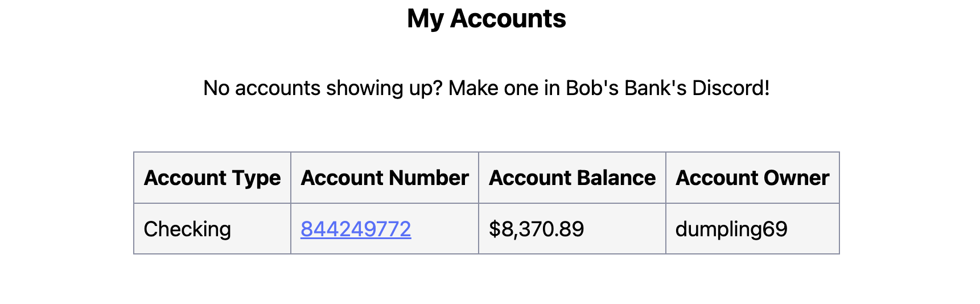Select the Account Number column header
Screen dimensions: 980x304
click(x=385, y=178)
